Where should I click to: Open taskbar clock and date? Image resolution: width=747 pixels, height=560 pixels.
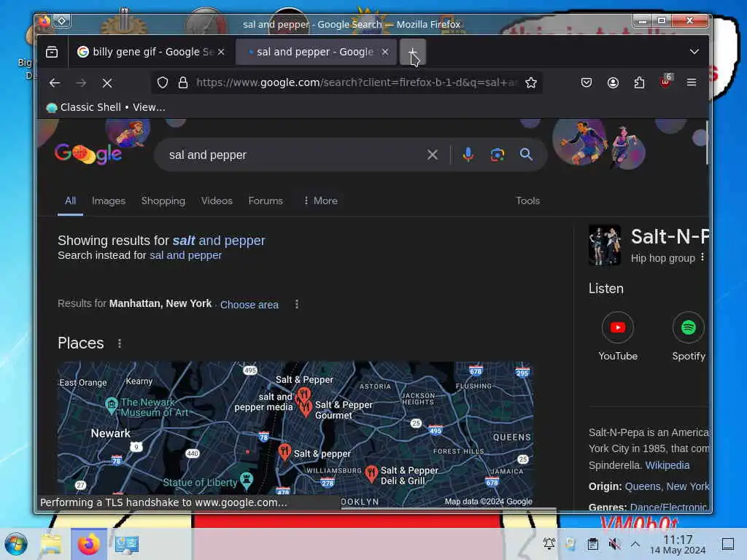(678, 544)
